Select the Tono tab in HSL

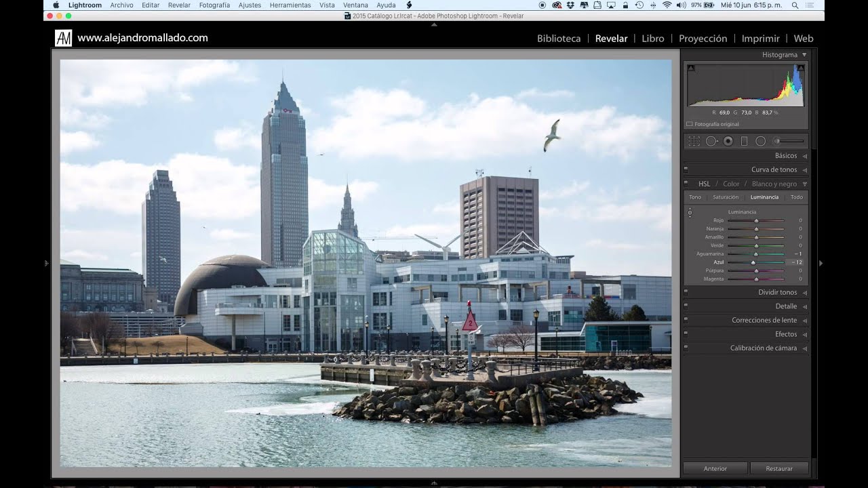click(695, 197)
